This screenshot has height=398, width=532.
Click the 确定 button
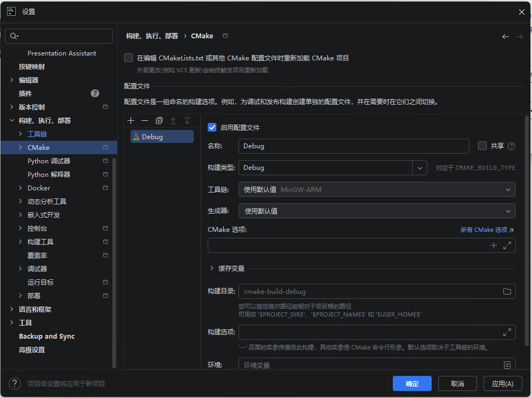point(412,383)
